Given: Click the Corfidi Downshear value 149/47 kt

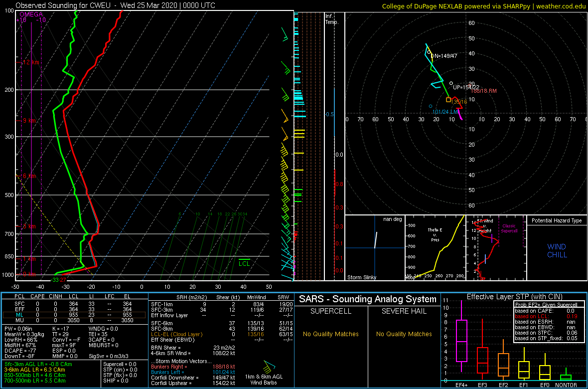Looking at the screenshot, I should coord(224,378).
